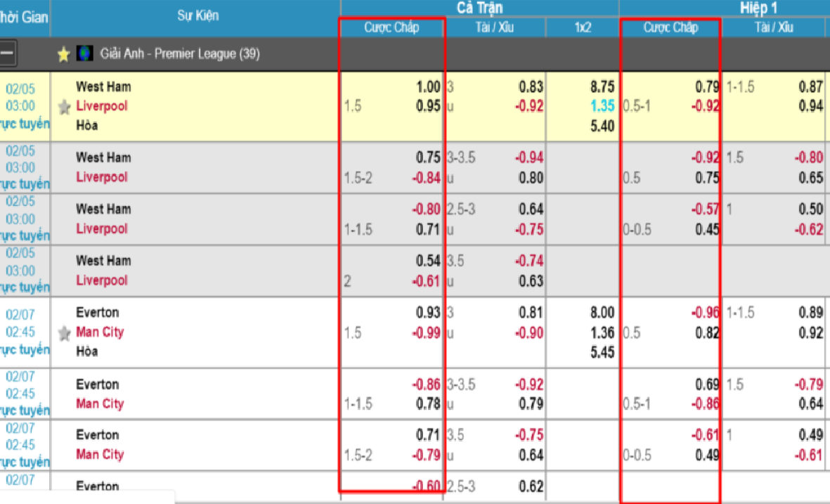Click the globe icon next to Giải Anh

[x=85, y=53]
